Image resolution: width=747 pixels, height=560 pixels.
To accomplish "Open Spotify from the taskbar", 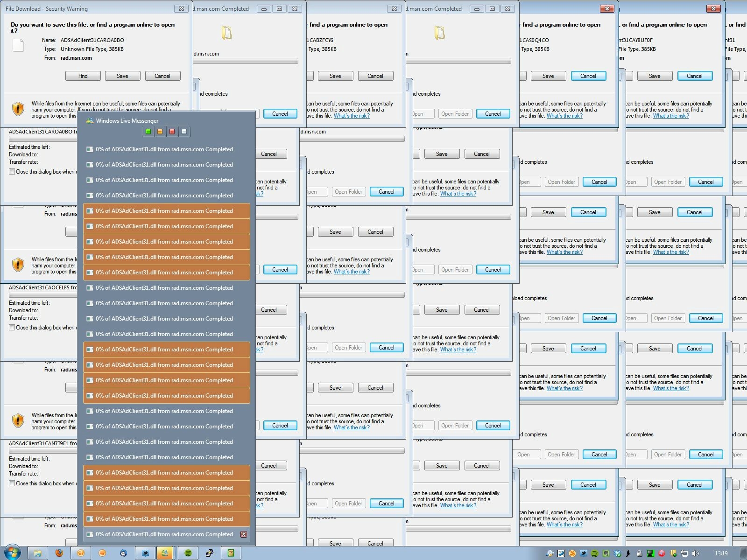I will click(188, 553).
